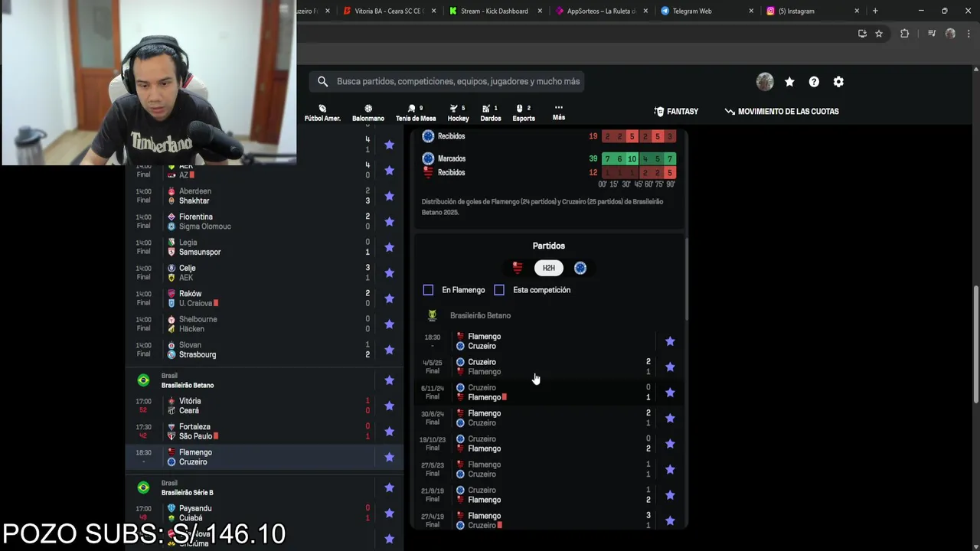Select Flamengo crest filter under Partidos
This screenshot has width=980, height=551.
point(518,268)
